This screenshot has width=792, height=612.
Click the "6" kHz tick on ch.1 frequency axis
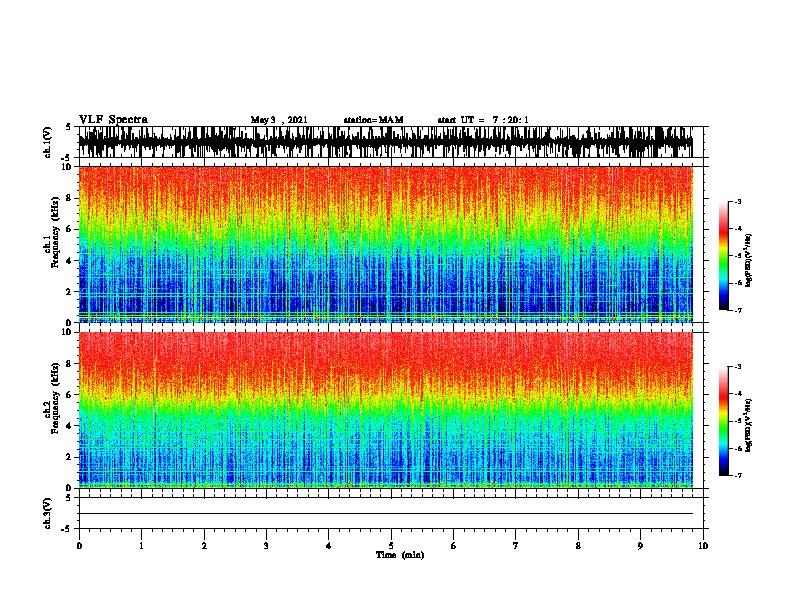click(x=69, y=229)
